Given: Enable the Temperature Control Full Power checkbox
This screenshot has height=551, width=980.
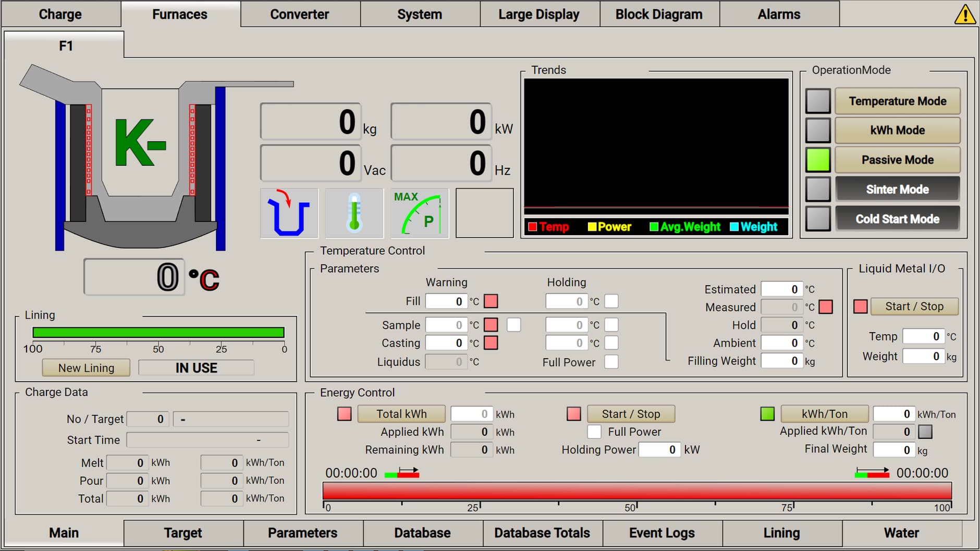Looking at the screenshot, I should tap(611, 362).
